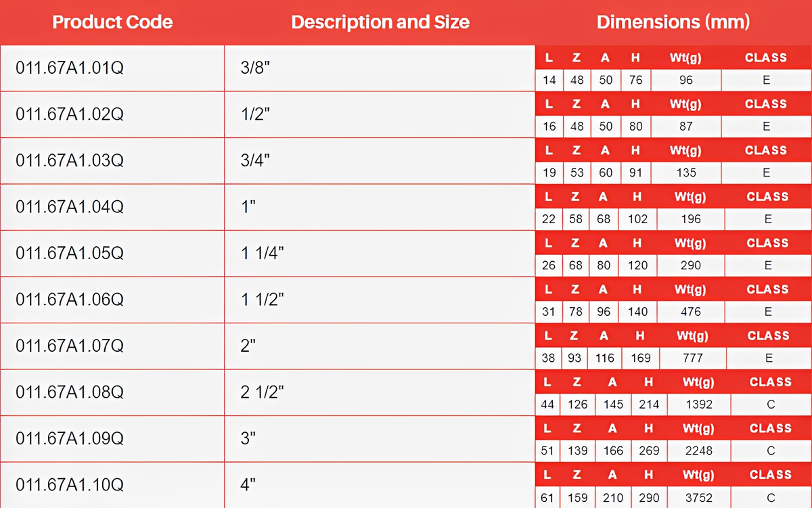812x508 pixels.
Task: Select product code 011.67A1.01Q
Action: coord(70,68)
